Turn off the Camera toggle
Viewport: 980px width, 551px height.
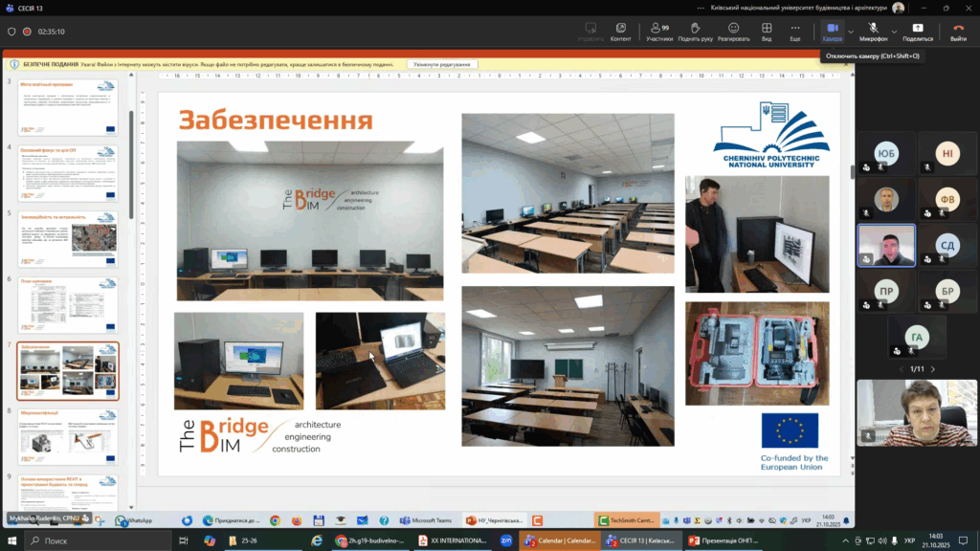(832, 28)
